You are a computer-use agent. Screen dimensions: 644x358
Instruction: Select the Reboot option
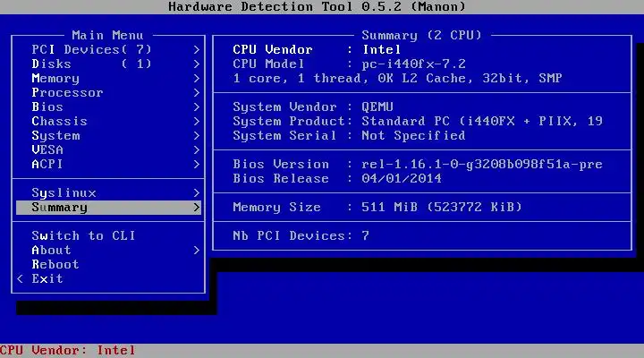click(108, 265)
